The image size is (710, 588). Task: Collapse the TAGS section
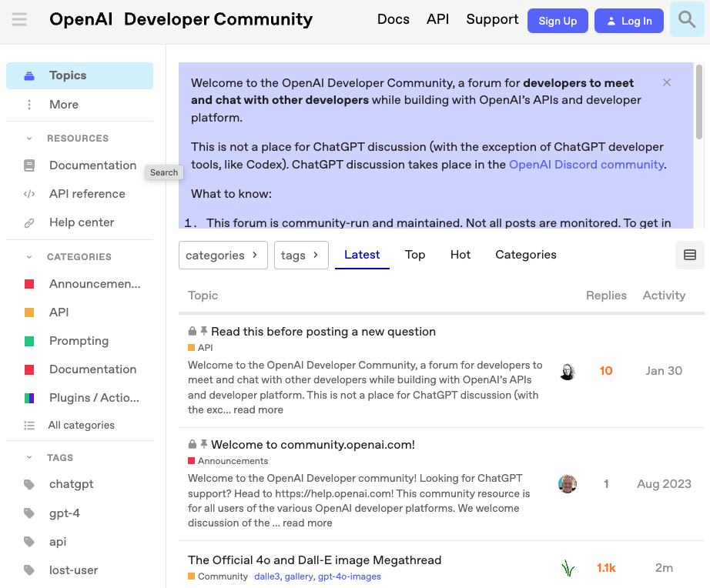tap(29, 458)
